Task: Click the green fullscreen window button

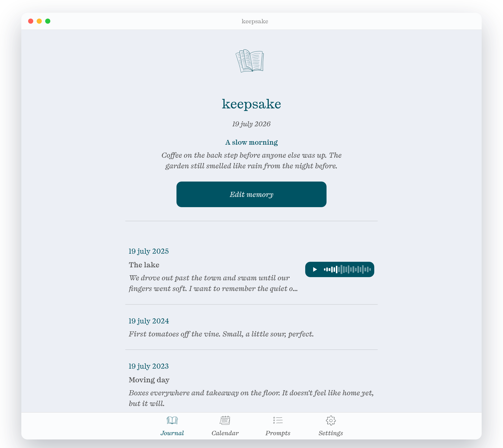Action: coord(48,21)
